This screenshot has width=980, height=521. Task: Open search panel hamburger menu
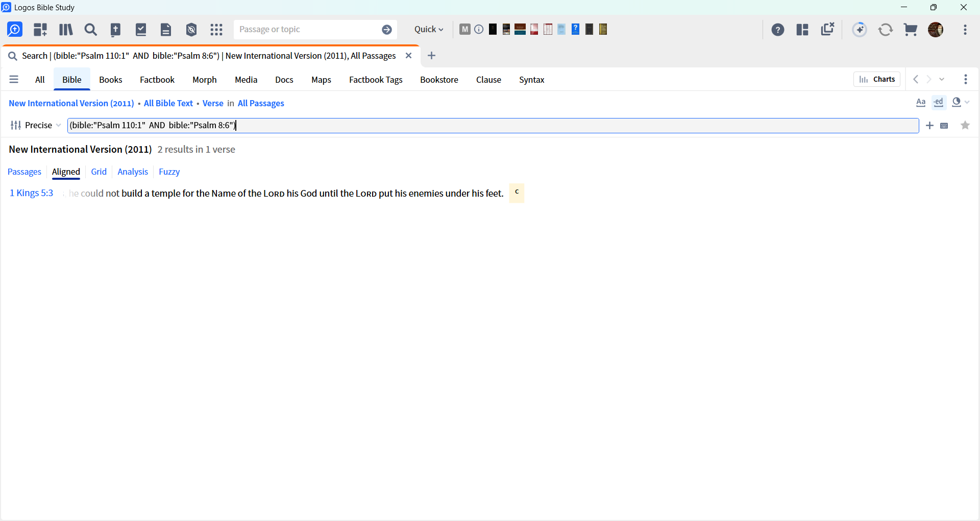pos(14,80)
